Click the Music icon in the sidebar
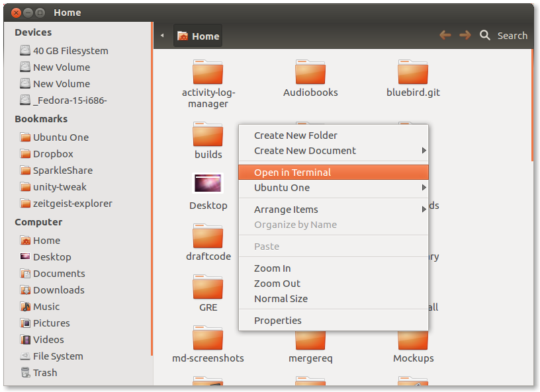 coord(25,306)
